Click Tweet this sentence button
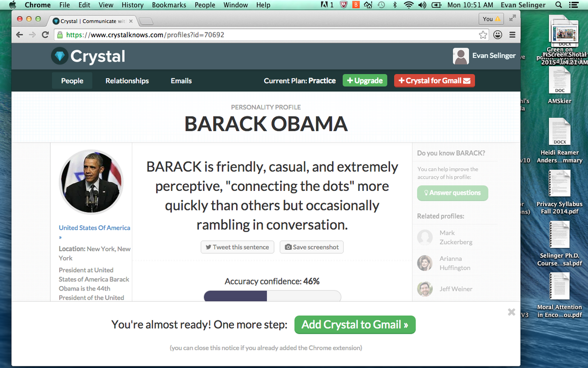 tap(237, 247)
